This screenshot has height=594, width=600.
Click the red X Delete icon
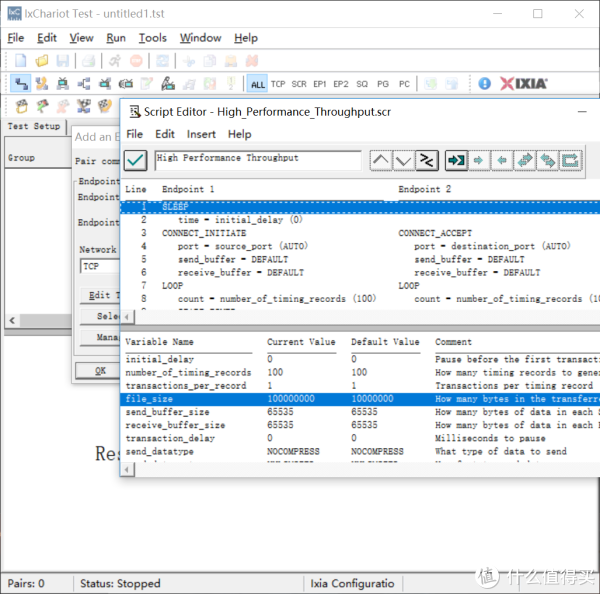pos(251,60)
